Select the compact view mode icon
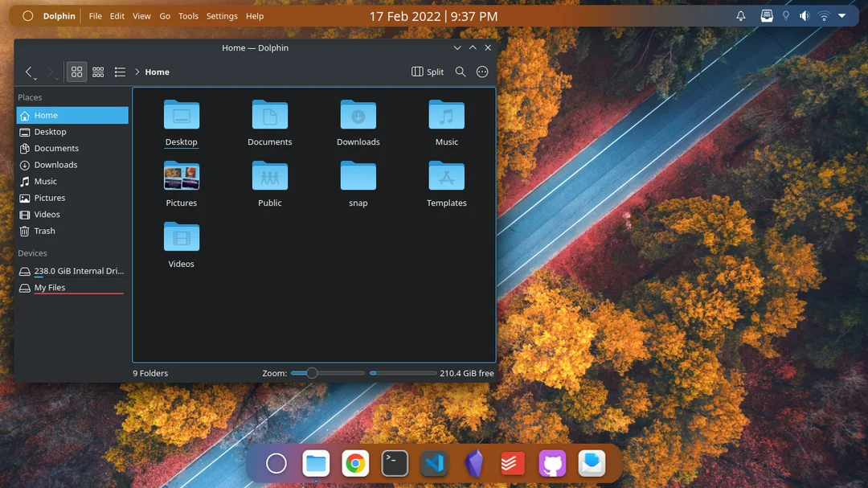 (98, 72)
